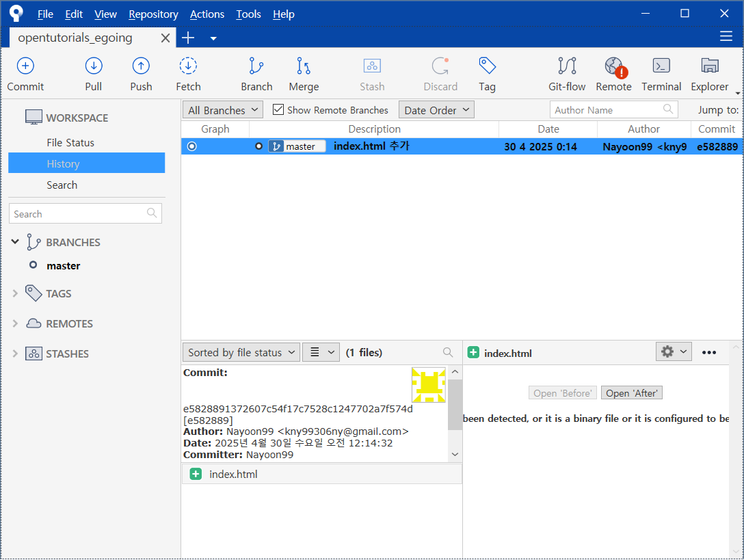Image resolution: width=744 pixels, height=560 pixels.
Task: Open a new tab with plus icon
Action: (188, 38)
